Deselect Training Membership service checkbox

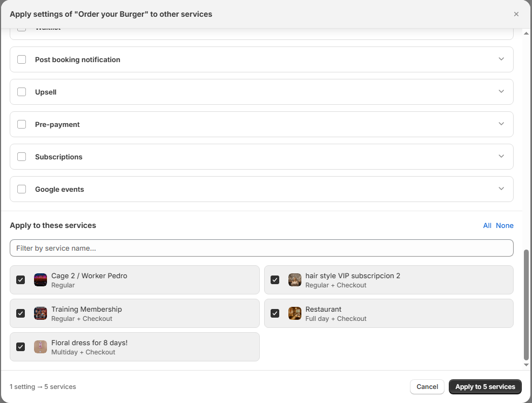21,313
